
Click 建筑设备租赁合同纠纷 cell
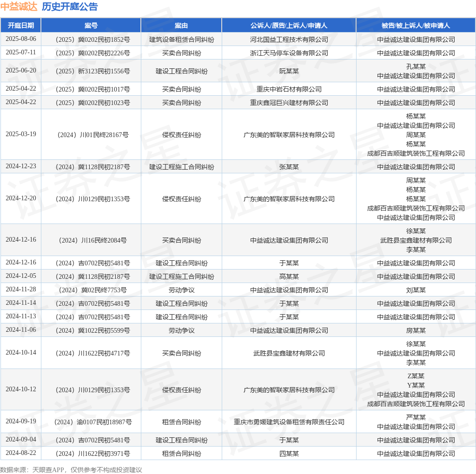(x=182, y=39)
